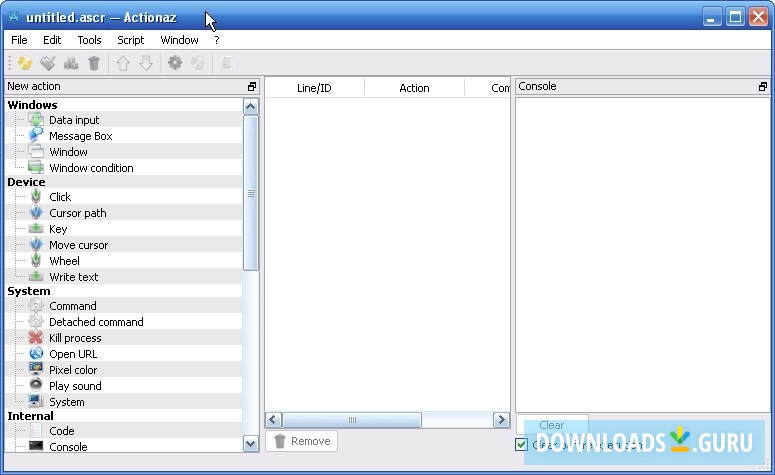775x475 pixels.
Task: Select the Cursor path action icon
Action: [x=36, y=213]
